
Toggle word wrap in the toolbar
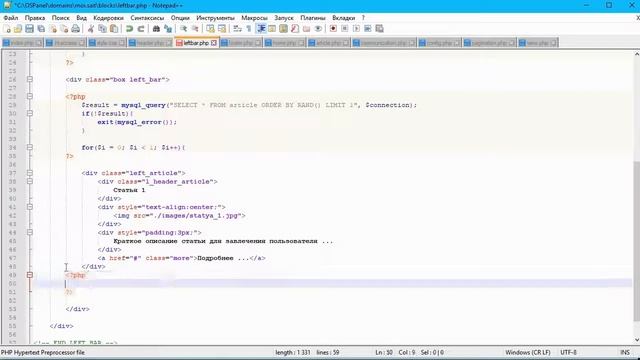coord(238,29)
